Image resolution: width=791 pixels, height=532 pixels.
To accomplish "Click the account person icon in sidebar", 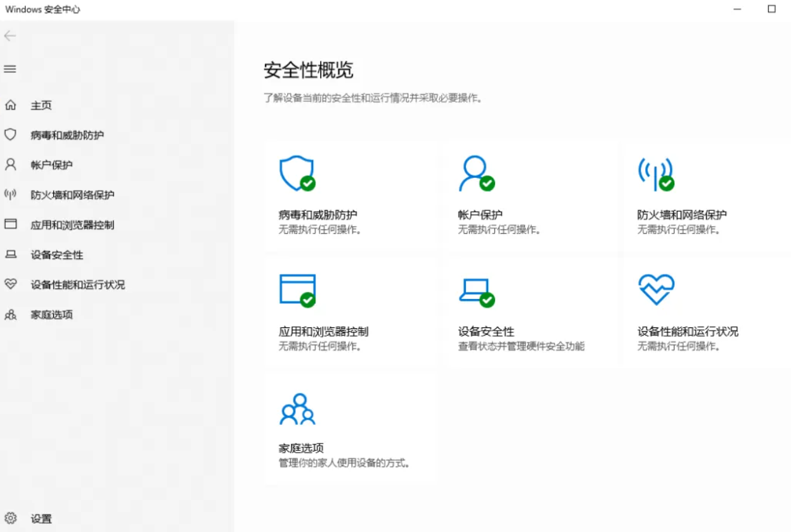I will (10, 165).
